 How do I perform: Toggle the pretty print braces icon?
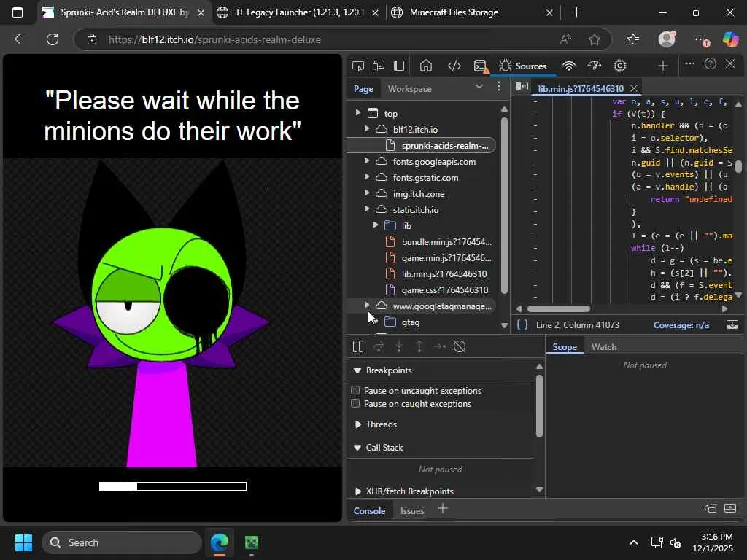pos(522,324)
